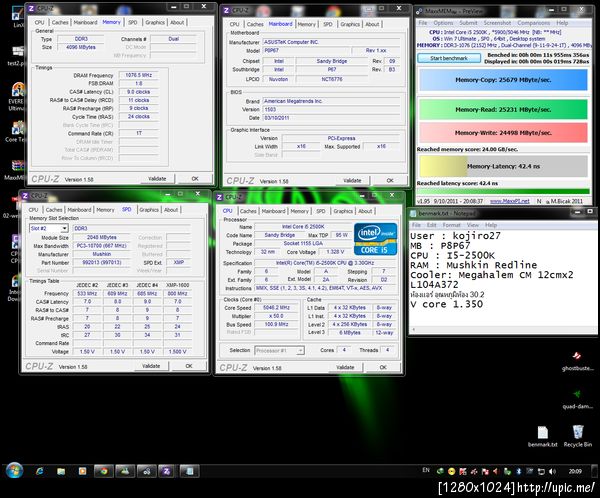Viewport: 600px width, 498px height.
Task: Open the Processor #1 selection dropdown
Action: click(x=301, y=350)
